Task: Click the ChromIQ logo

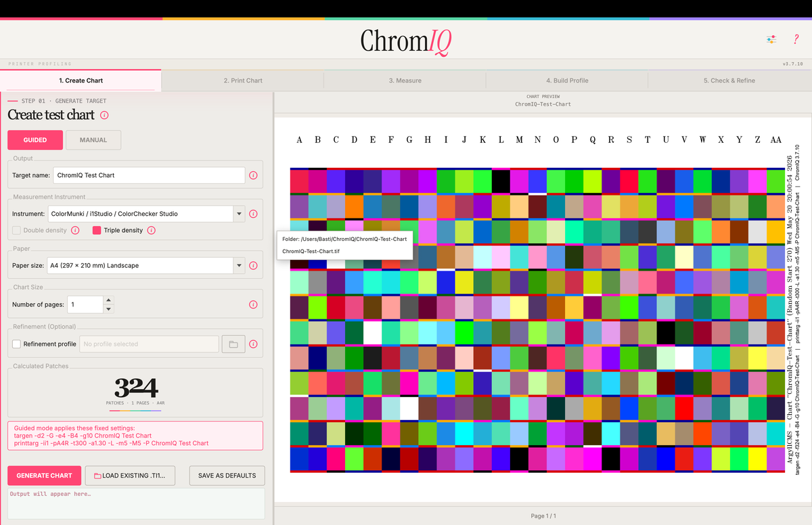Action: point(406,41)
